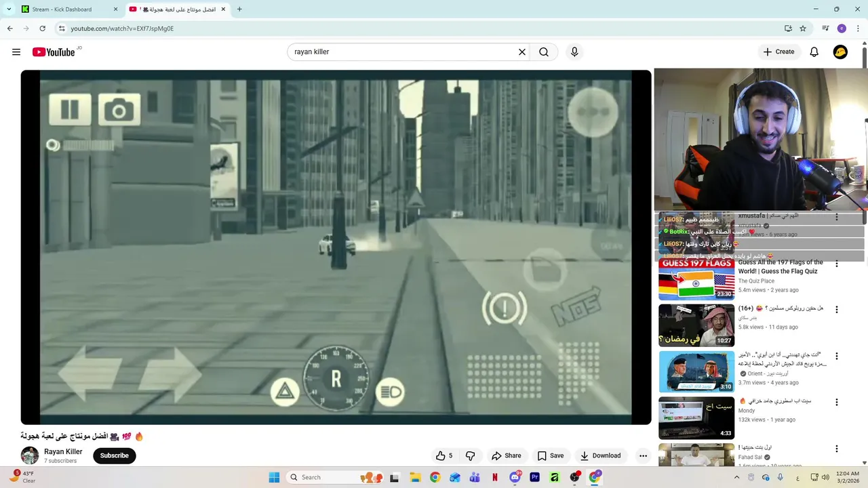Open Rayan Killer channel name link
The width and height of the screenshot is (868, 488).
point(63,451)
